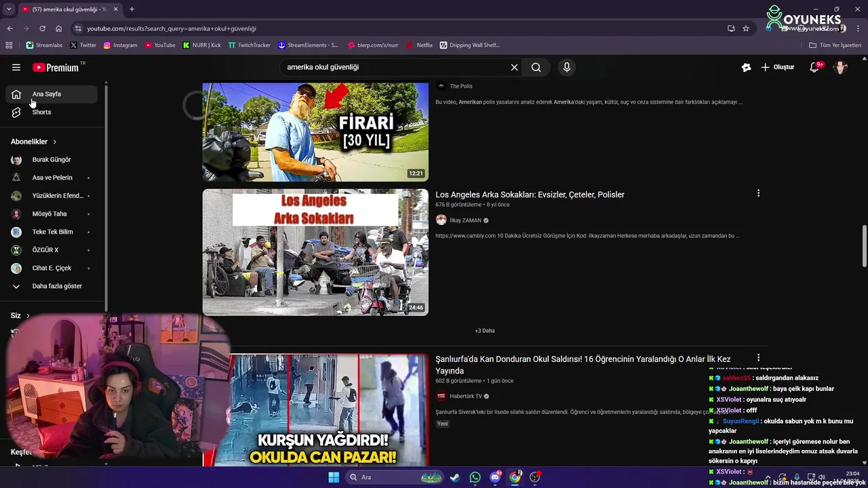The height and width of the screenshot is (488, 868).
Task: Click the taskbar Ara search box
Action: pos(395,477)
